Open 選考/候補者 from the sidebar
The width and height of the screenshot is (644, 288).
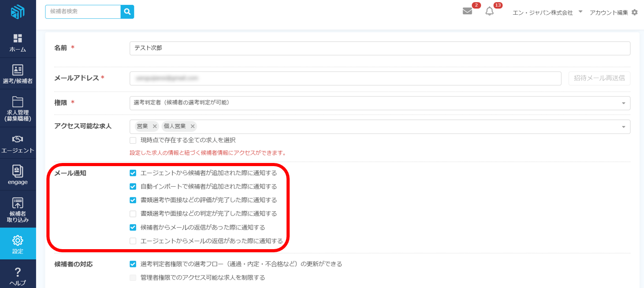[18, 74]
